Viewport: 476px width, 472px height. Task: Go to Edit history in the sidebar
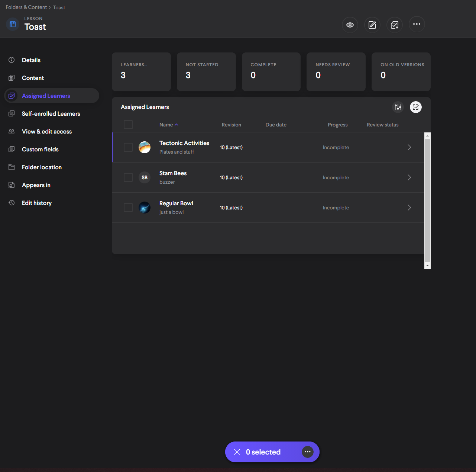click(x=37, y=203)
